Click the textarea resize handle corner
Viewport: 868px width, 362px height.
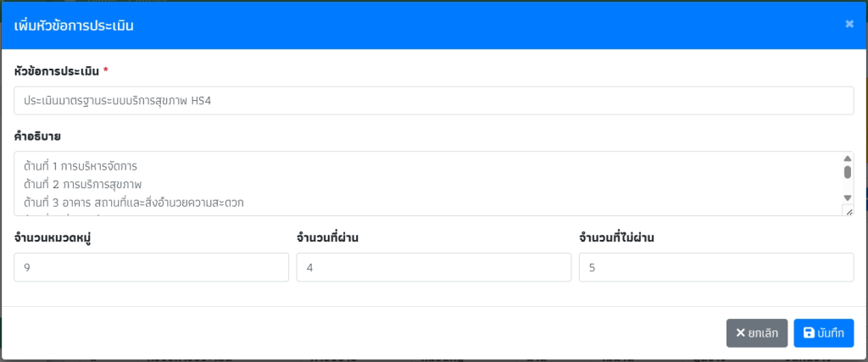[847, 210]
